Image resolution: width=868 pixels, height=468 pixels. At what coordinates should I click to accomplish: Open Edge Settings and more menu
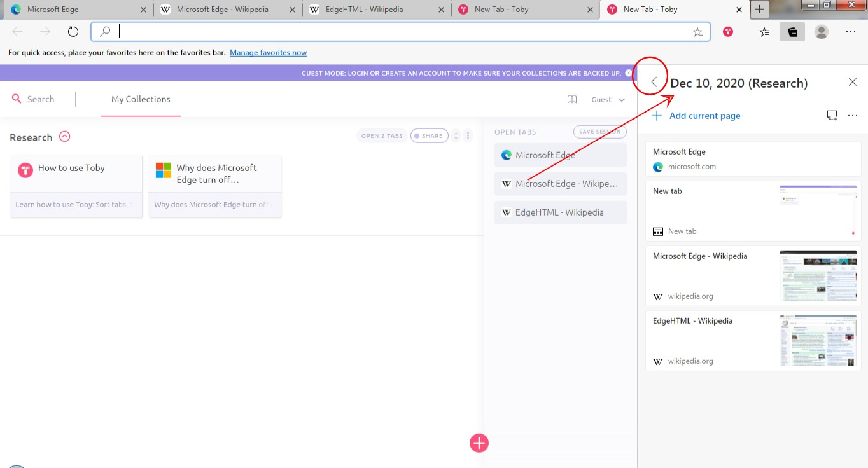[x=851, y=32]
